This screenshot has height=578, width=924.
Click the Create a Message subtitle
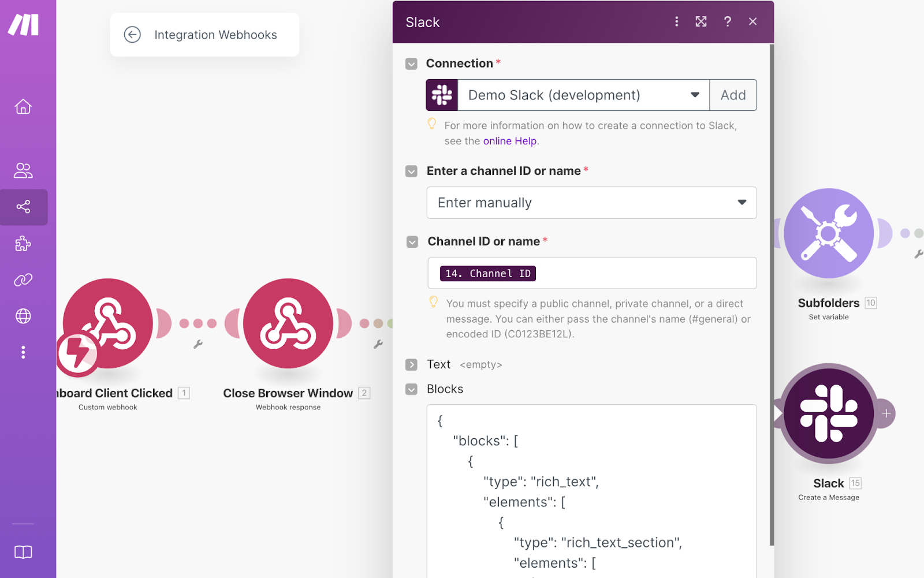click(829, 497)
